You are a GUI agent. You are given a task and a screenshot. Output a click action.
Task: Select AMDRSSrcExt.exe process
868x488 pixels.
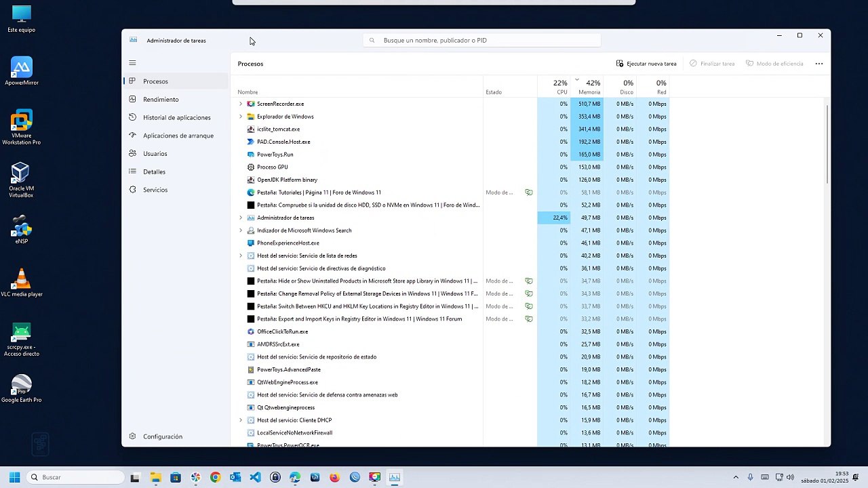[x=451, y=344]
